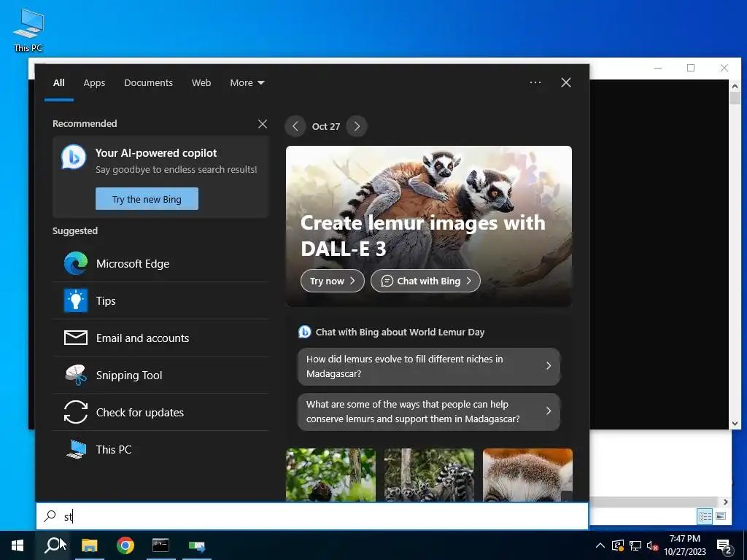Show hidden system tray icons

click(600, 545)
